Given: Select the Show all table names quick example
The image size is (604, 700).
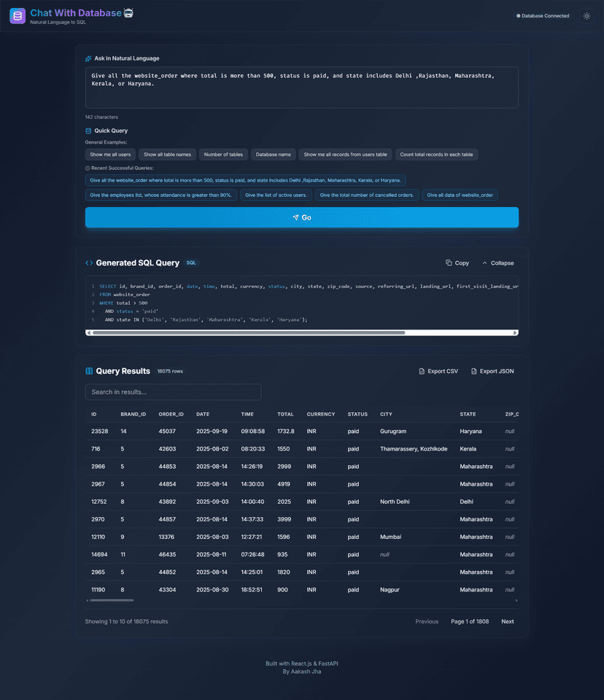Looking at the screenshot, I should pos(169,154).
